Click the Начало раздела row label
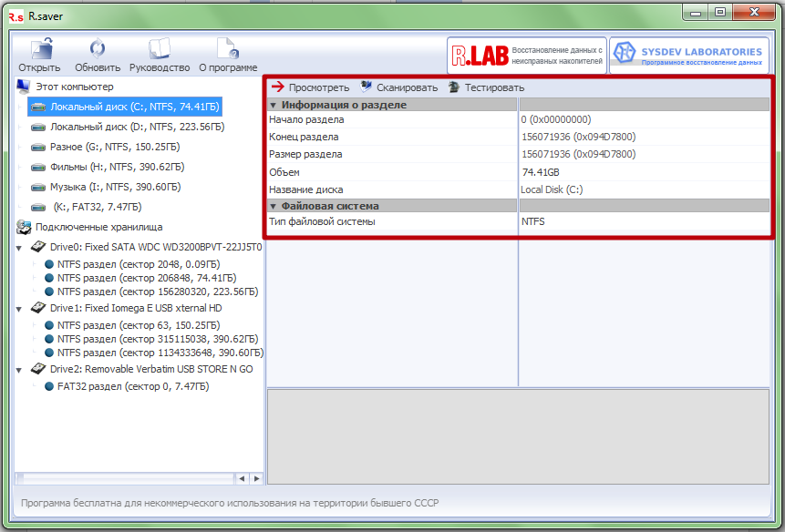This screenshot has width=785, height=532. click(306, 119)
